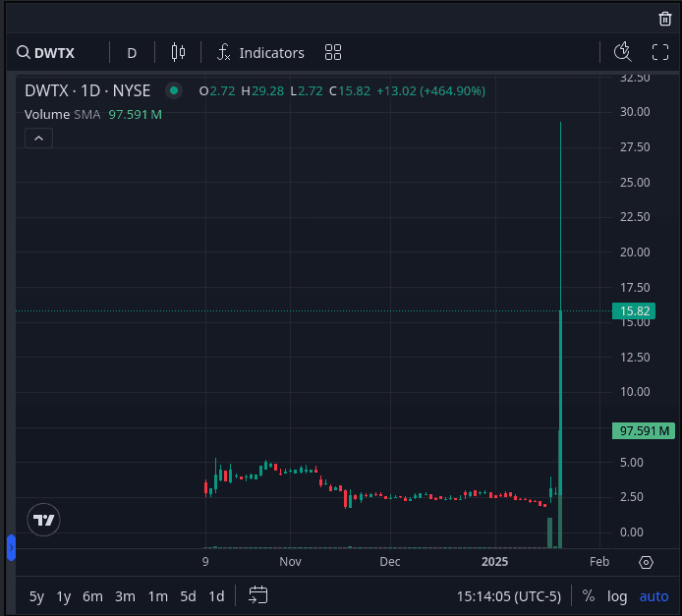Open indicator templates grid icon
Screen dimensions: 682x616
(333, 53)
